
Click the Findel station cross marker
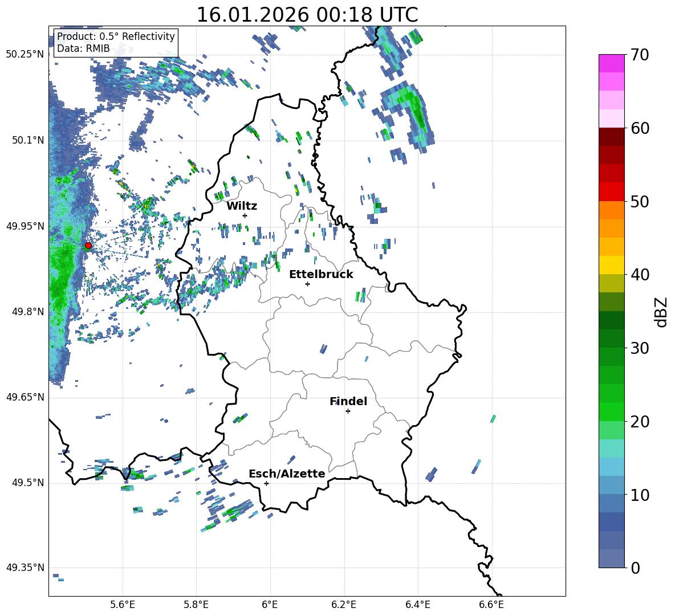coord(348,411)
